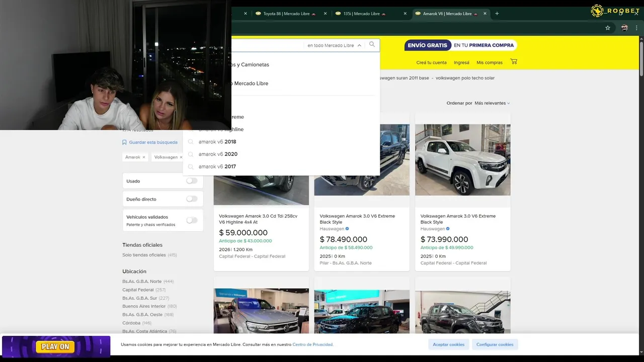644x362 pixels.
Task: Close the 135i tab
Action: coord(405,14)
